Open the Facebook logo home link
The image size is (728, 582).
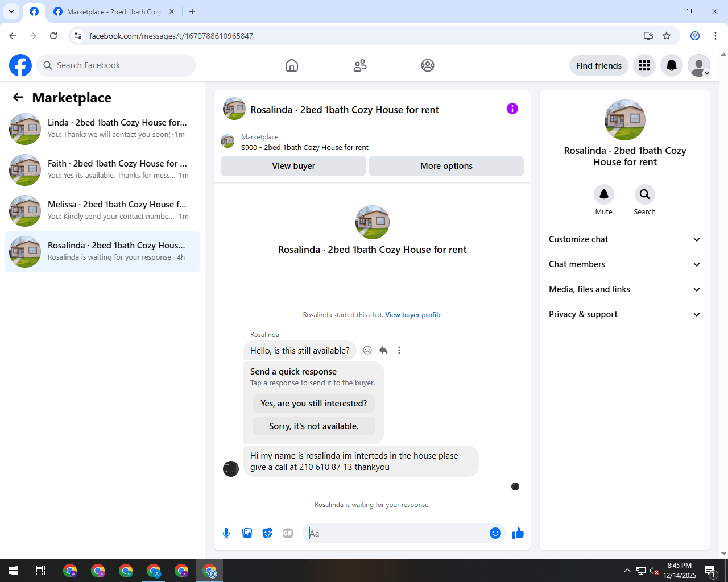(20, 65)
